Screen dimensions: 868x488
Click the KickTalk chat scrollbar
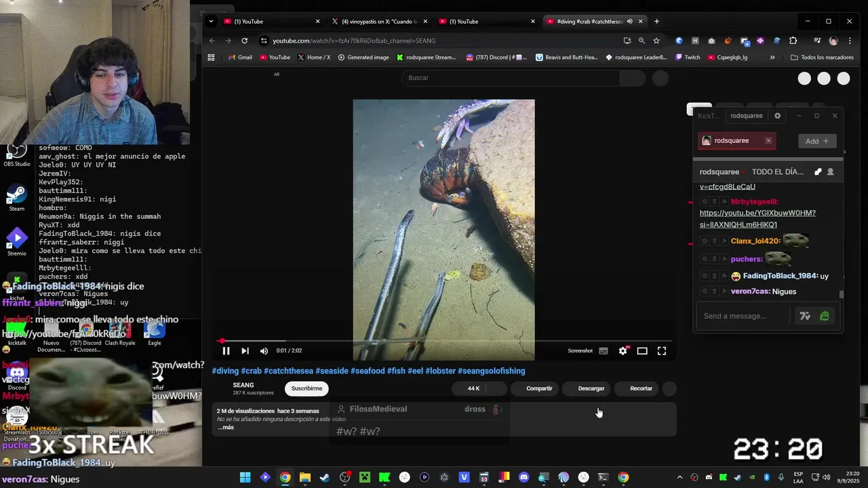pos(842,294)
